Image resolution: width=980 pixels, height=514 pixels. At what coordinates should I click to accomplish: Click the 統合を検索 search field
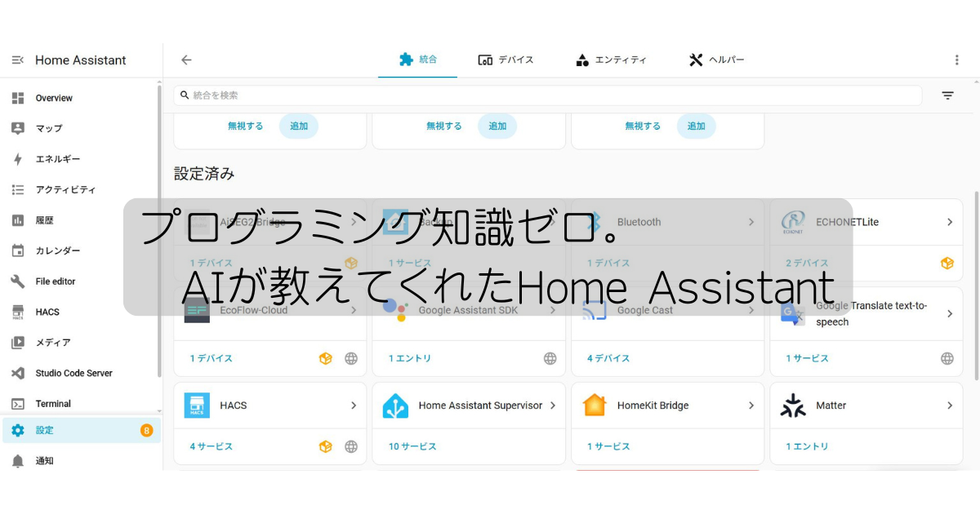(548, 95)
